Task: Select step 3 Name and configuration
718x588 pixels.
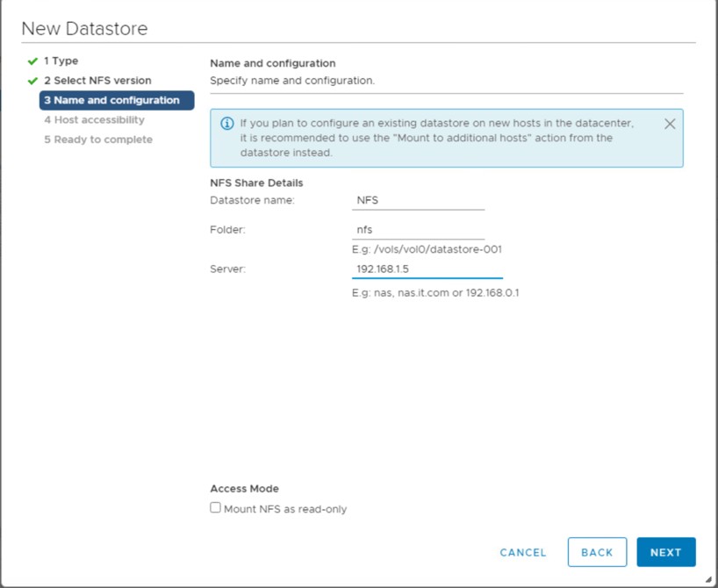Action: (117, 100)
